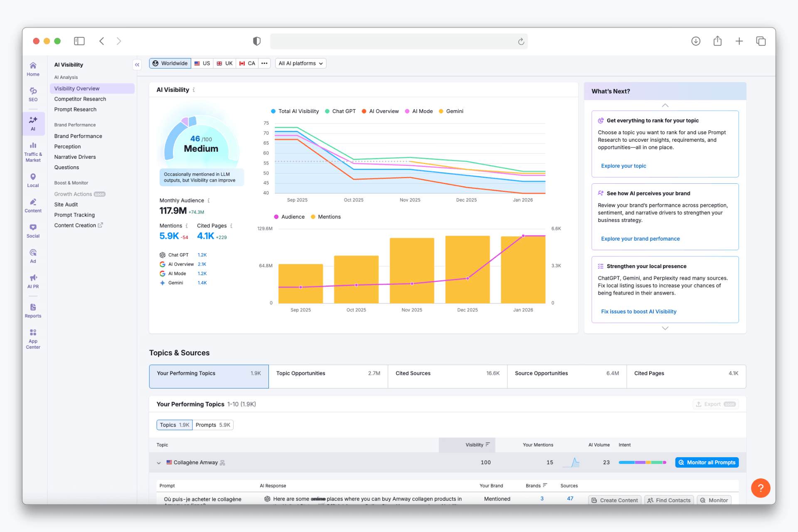
Task: Toggle the Chat GPT legend series
Action: click(340, 111)
